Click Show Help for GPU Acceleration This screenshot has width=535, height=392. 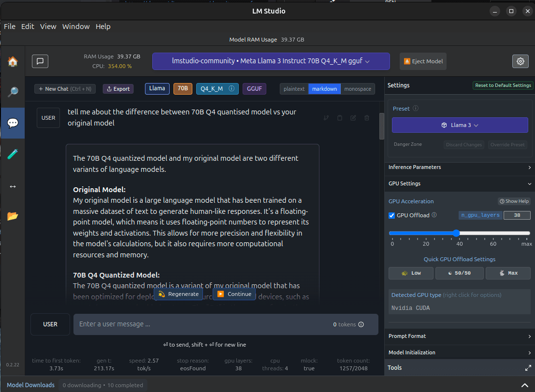[514, 201]
